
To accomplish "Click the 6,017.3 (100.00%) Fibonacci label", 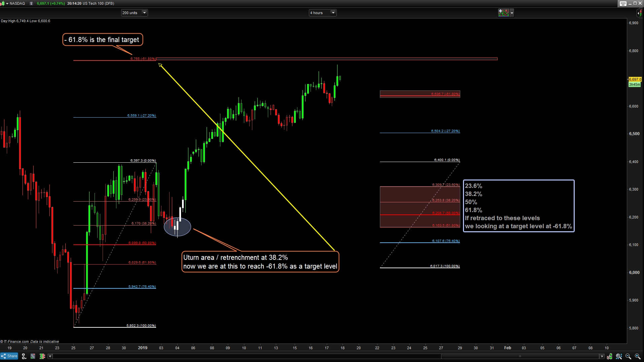I will tap(445, 266).
